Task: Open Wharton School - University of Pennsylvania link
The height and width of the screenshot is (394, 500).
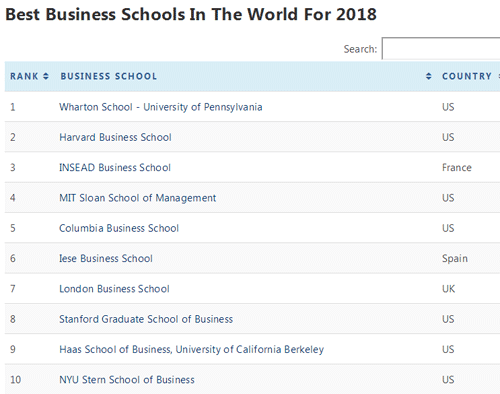Action: [x=161, y=107]
